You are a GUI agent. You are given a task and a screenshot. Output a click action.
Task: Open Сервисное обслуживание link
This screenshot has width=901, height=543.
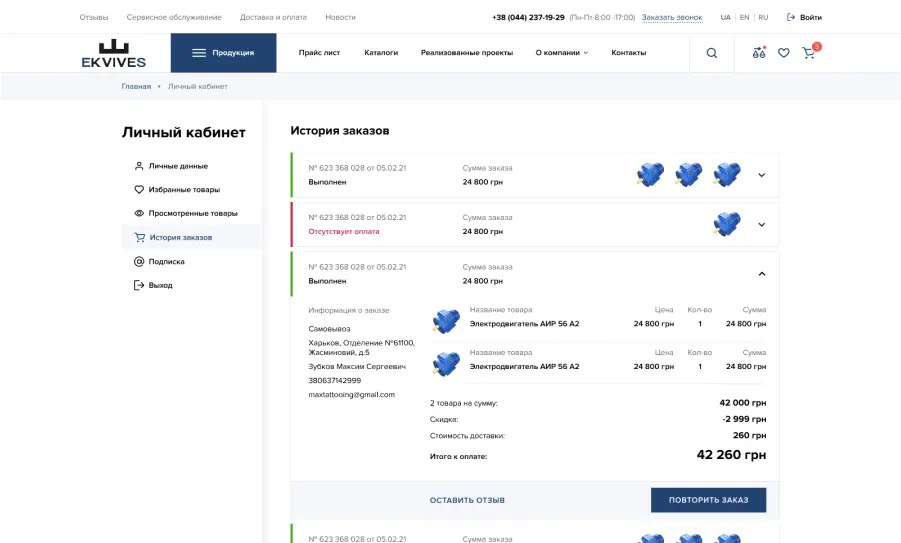pyautogui.click(x=174, y=17)
